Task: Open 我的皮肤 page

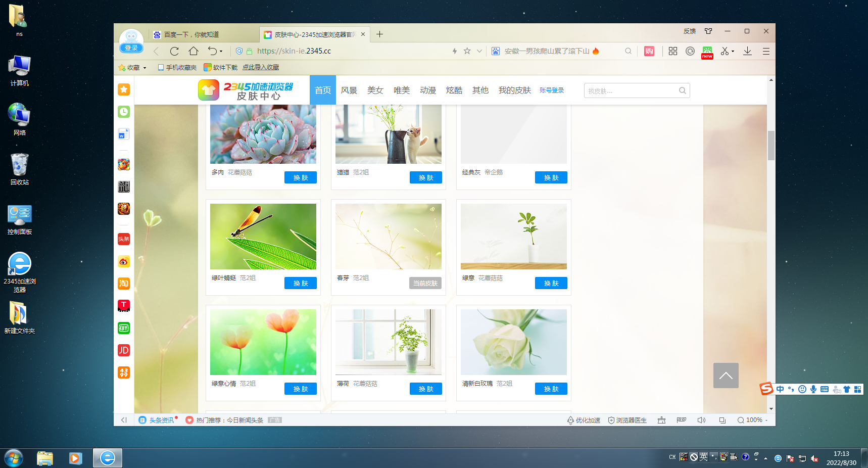Action: tap(515, 90)
